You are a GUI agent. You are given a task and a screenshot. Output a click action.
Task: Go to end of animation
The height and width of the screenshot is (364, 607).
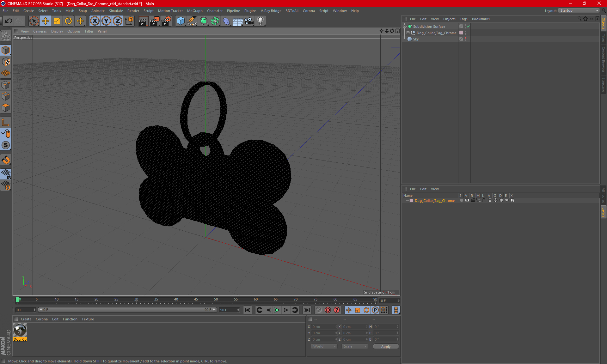pyautogui.click(x=307, y=310)
